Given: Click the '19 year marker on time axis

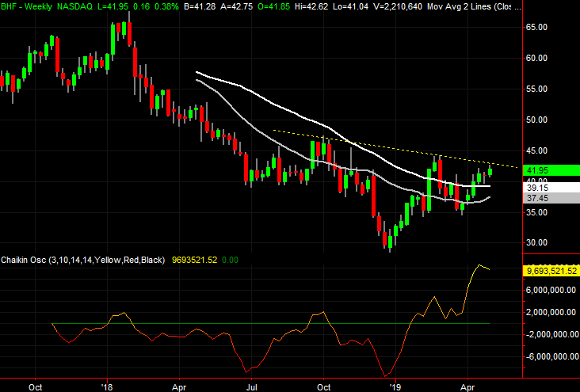Looking at the screenshot, I should (395, 387).
